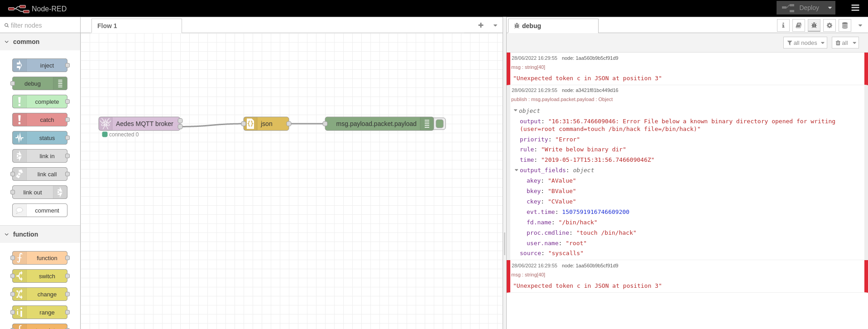Open the all nodes filter dropdown
The image size is (868, 329).
coord(805,43)
